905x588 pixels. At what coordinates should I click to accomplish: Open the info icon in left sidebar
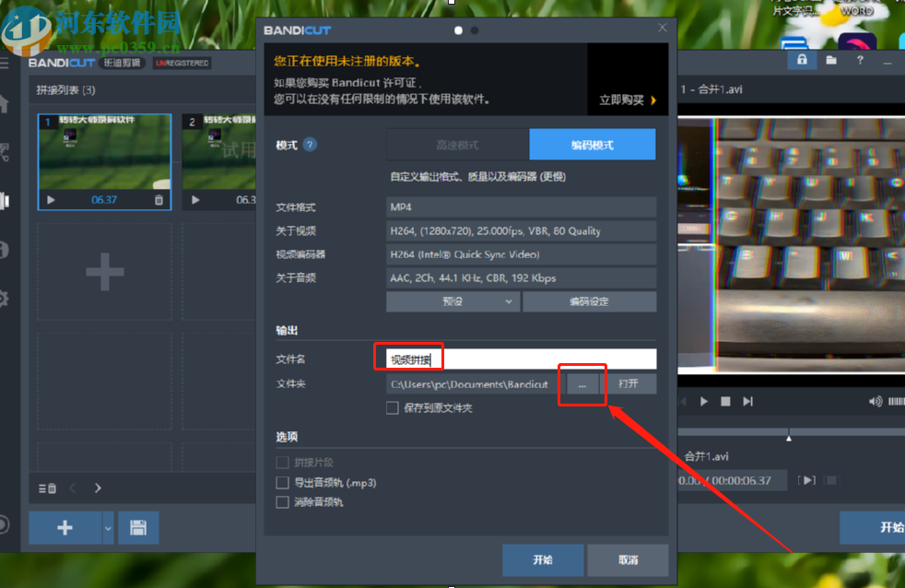tap(4, 249)
